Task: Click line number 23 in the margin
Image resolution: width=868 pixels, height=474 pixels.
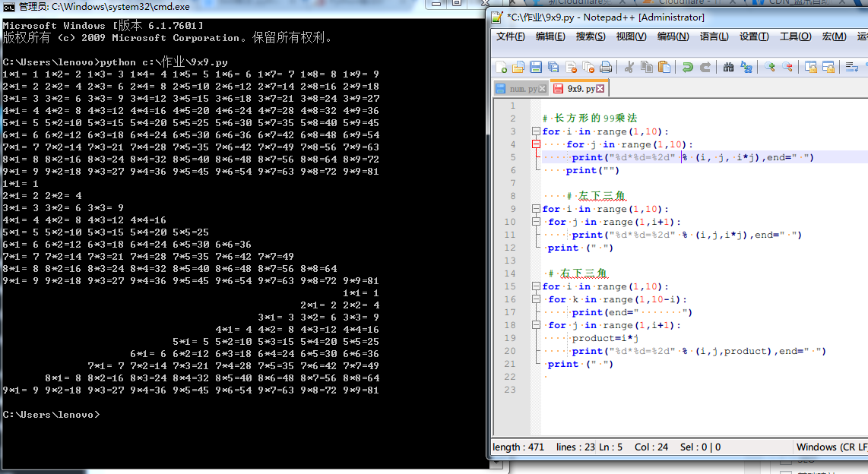Action: [x=509, y=390]
